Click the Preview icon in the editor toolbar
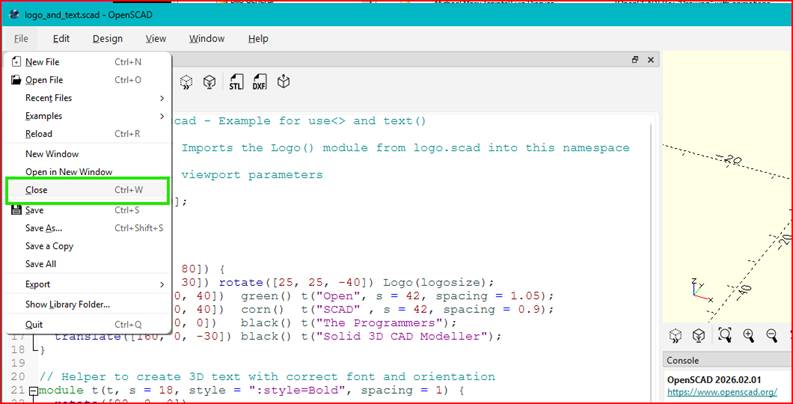The height and width of the screenshot is (404, 793). coord(187,82)
